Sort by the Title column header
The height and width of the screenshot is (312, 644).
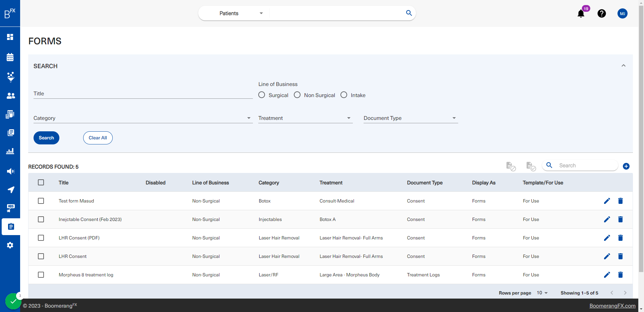[63, 183]
